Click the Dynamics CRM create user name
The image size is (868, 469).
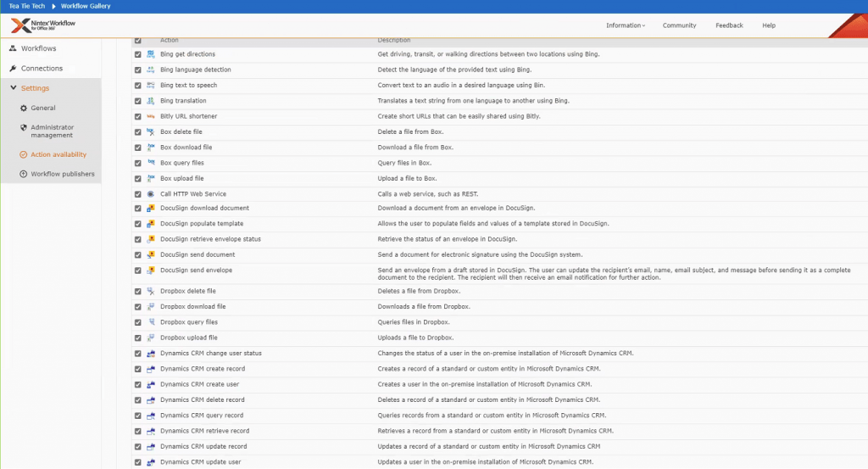tap(199, 384)
